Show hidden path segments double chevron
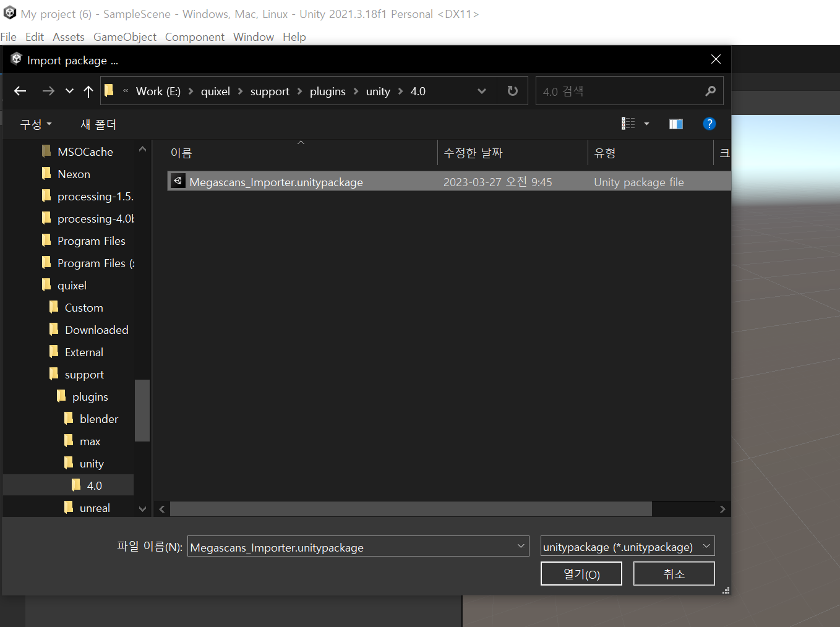 click(x=126, y=91)
